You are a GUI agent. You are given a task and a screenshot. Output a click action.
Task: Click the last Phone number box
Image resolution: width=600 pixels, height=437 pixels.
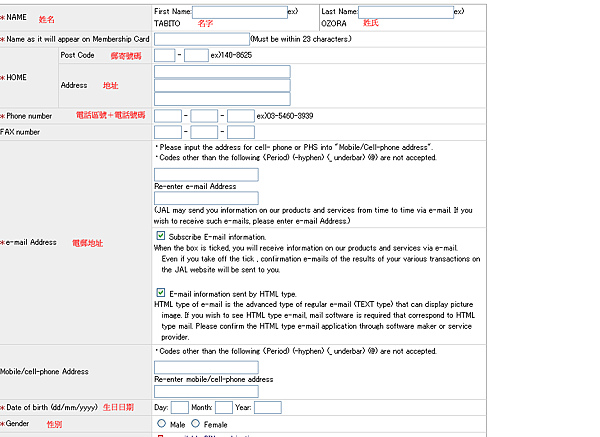point(241,116)
